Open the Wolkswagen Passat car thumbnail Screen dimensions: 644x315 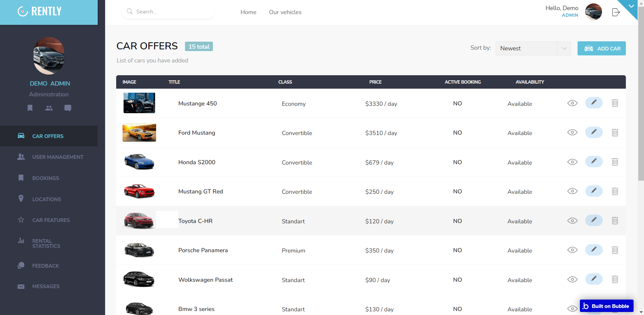tap(139, 279)
